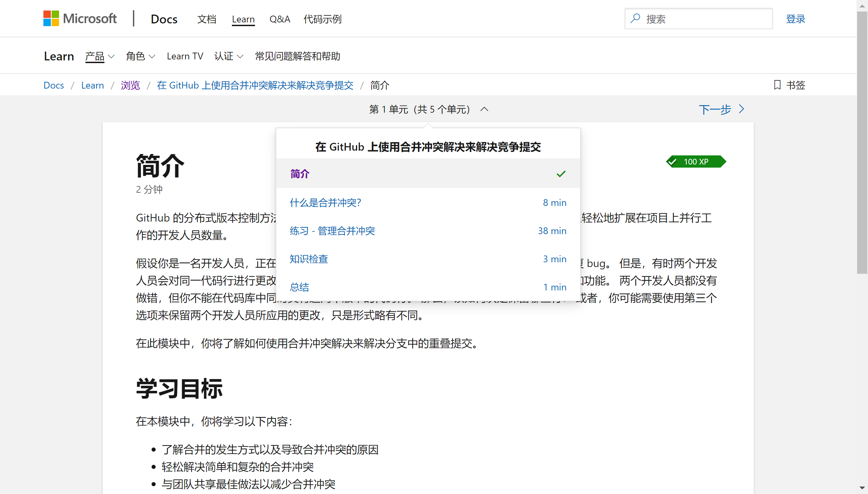868x494 pixels.
Task: Click the vertical scrollbar thumb
Action: coord(862,142)
